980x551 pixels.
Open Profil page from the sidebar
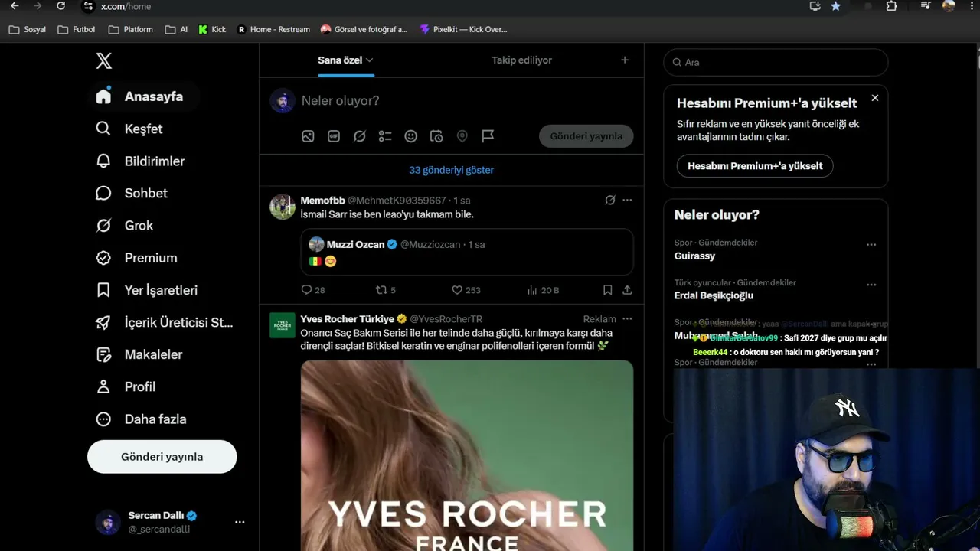pos(126,386)
